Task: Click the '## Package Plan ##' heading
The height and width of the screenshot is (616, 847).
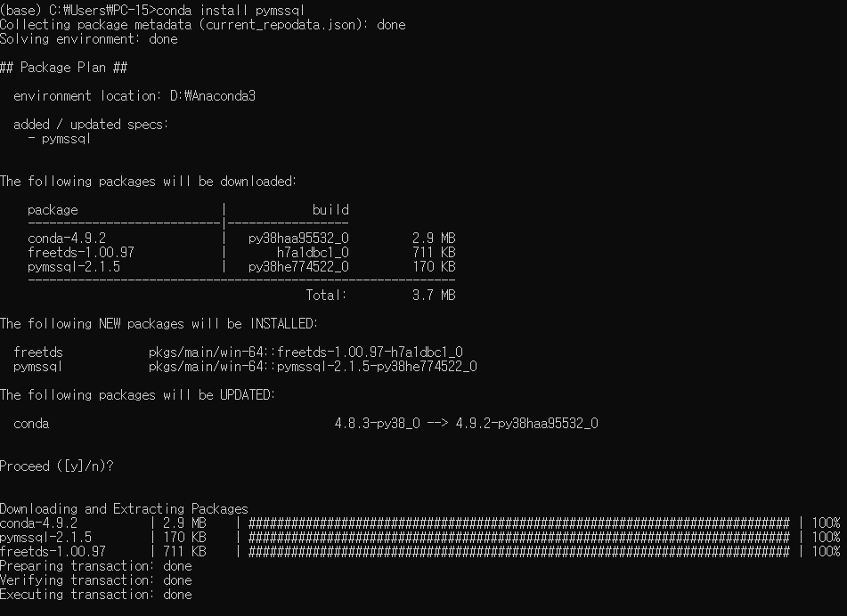Action: click(64, 68)
